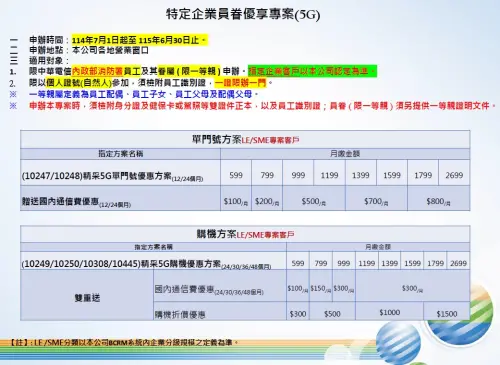
Task: Click the "$1000" 購機折價 cell
Action: tap(390, 312)
